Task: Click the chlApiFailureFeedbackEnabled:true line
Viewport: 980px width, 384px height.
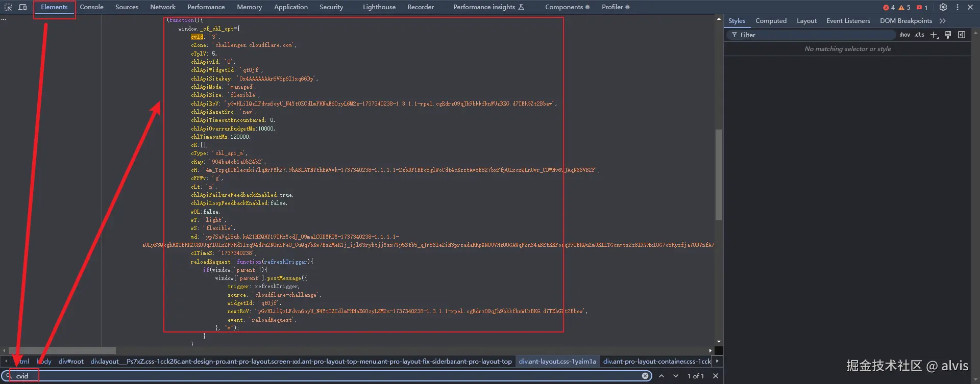Action: pyautogui.click(x=242, y=195)
